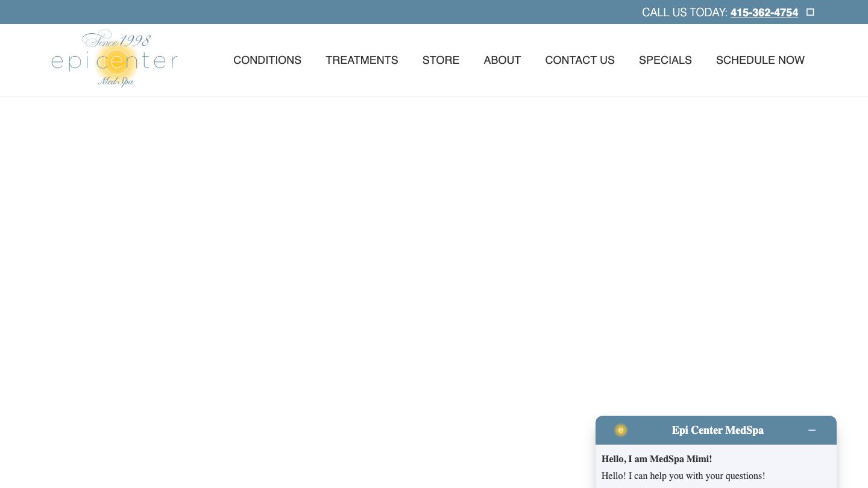Call the 415-362-4754 phone link
This screenshot has height=488, width=868.
pyautogui.click(x=764, y=13)
